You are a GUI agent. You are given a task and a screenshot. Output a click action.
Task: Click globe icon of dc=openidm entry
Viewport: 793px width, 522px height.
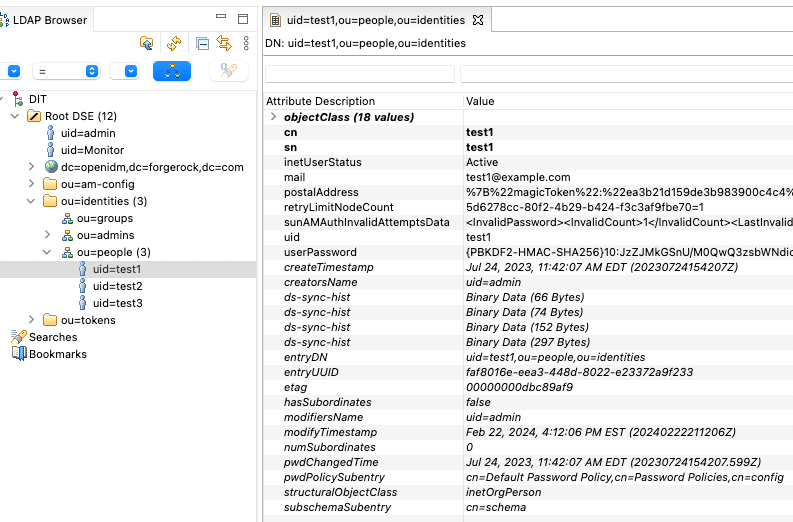coord(51,166)
